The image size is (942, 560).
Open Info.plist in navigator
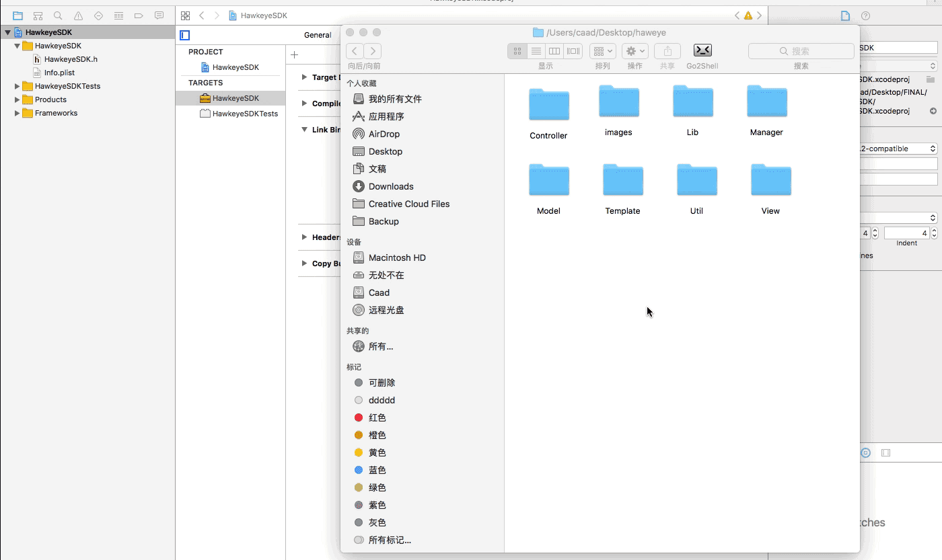point(59,73)
